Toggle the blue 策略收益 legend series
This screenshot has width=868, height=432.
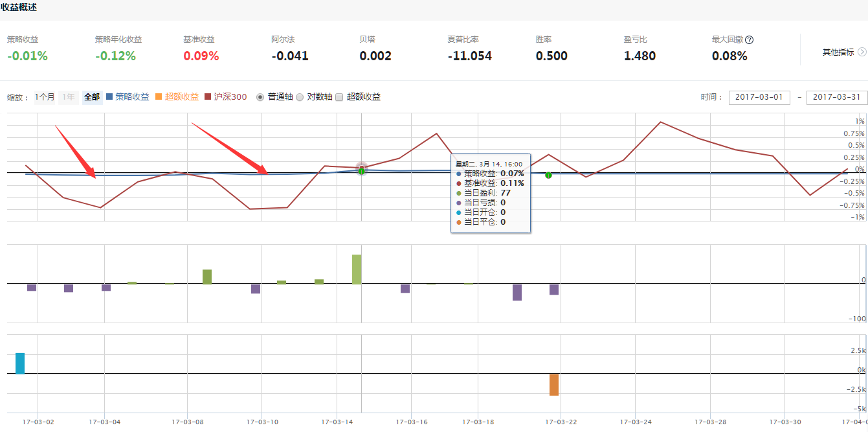[127, 97]
